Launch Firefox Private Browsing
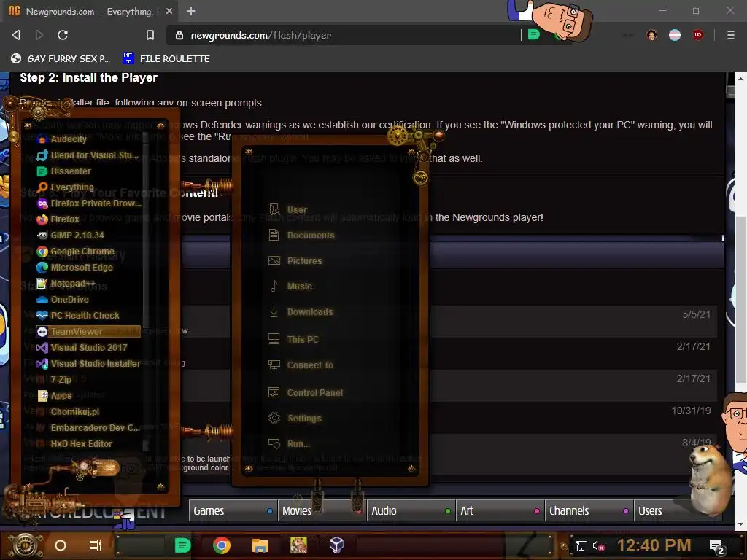The width and height of the screenshot is (747, 560). point(89,203)
